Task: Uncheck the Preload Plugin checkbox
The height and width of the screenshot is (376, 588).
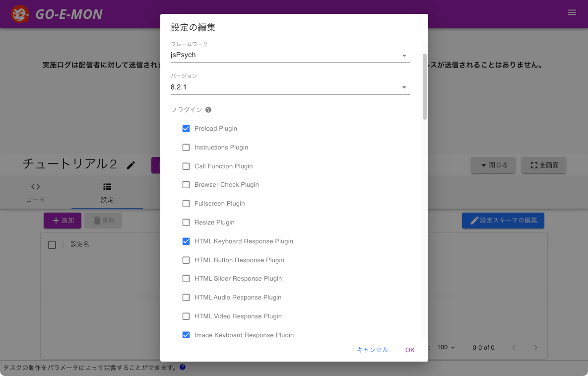Action: (x=186, y=128)
